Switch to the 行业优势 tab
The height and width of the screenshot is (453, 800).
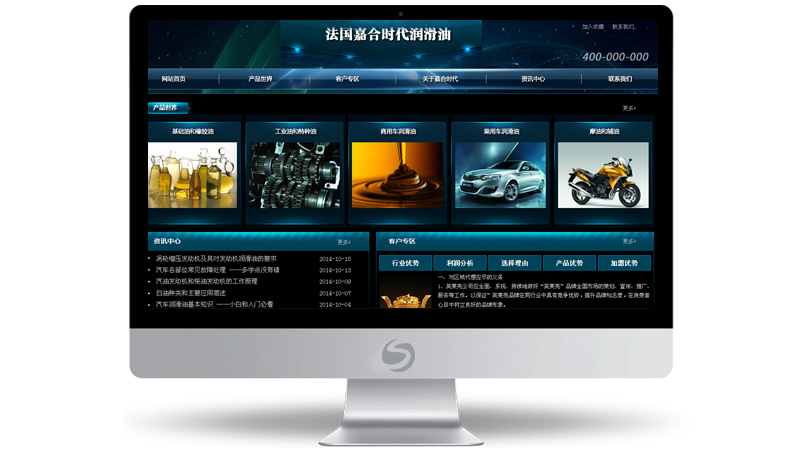tap(405, 263)
